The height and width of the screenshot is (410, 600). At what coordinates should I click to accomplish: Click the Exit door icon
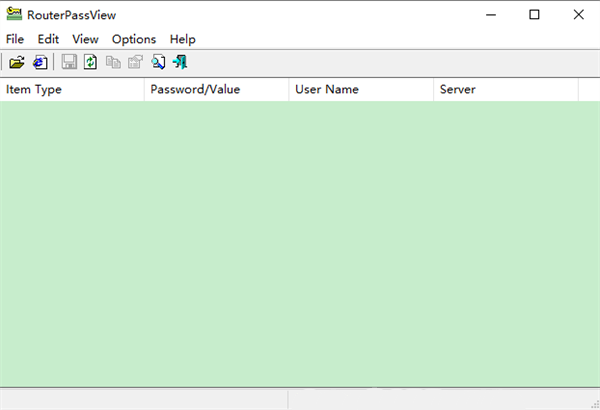180,62
